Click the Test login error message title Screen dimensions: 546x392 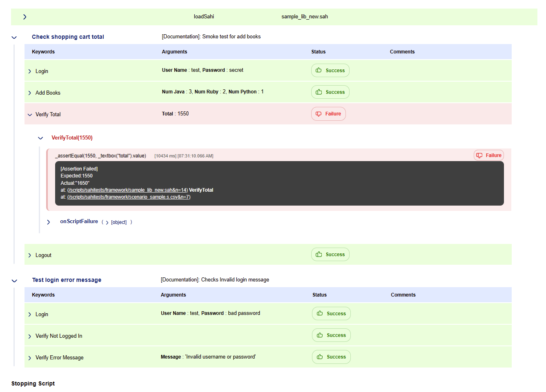point(67,280)
